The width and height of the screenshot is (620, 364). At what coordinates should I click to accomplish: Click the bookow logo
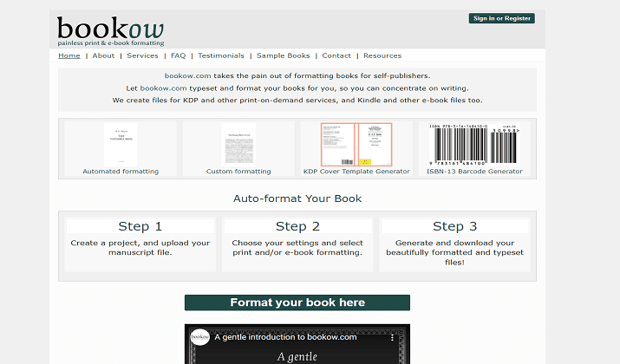click(x=110, y=31)
